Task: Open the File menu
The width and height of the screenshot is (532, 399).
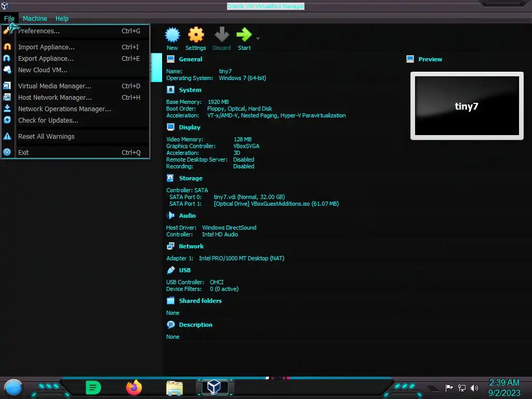Action: click(x=9, y=18)
